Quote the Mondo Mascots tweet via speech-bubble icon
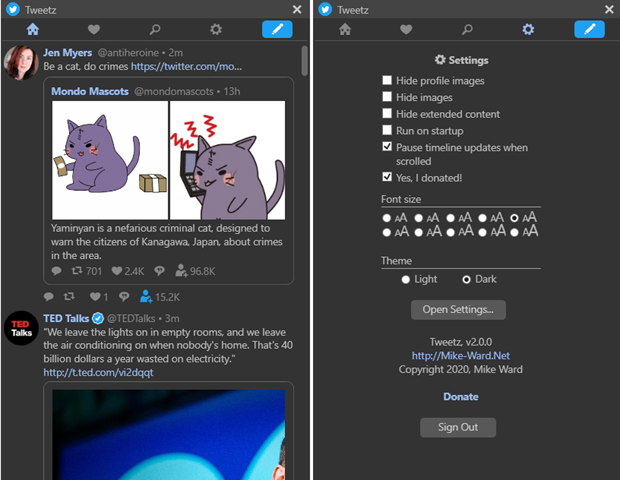 pos(159,271)
